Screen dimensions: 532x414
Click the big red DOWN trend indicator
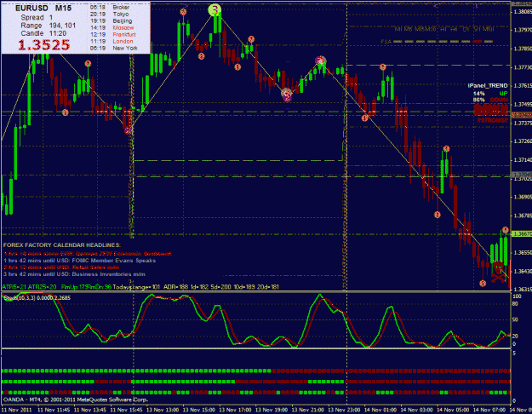(x=491, y=110)
